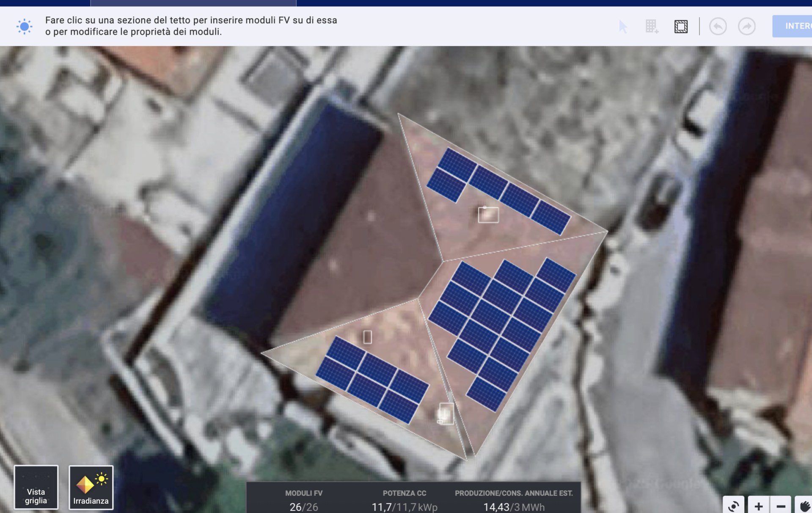Click the 26/26 module count

click(x=304, y=507)
